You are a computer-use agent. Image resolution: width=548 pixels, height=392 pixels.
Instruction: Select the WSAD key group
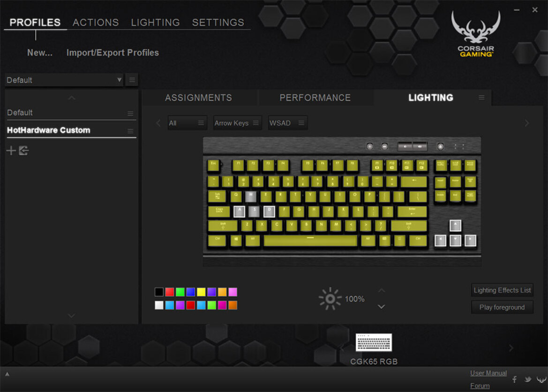(x=288, y=123)
